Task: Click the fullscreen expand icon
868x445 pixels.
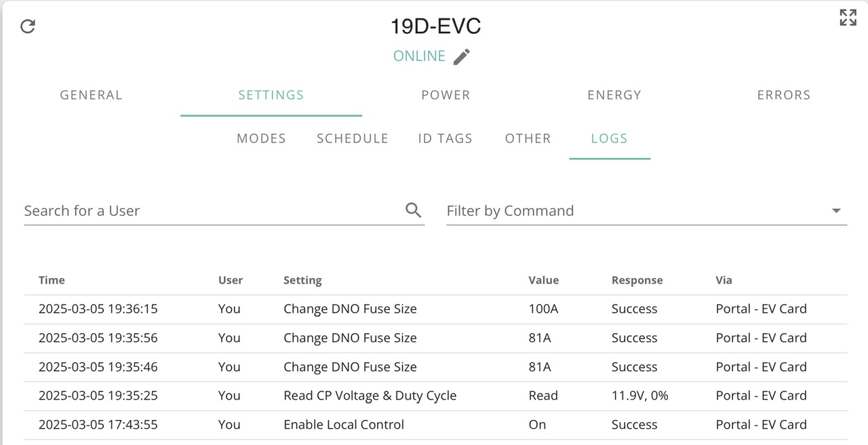Action: 848,18
